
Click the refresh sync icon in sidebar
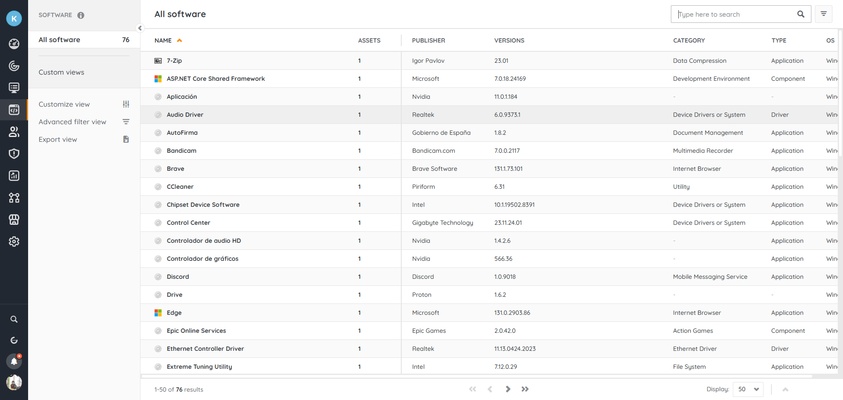14,340
